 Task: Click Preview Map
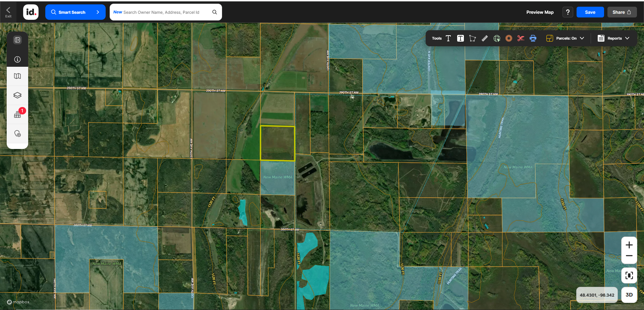540,12
